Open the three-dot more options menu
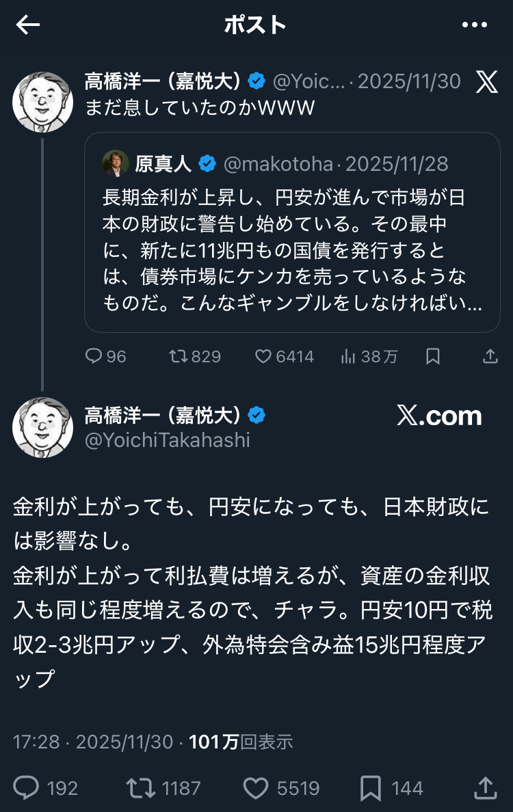513x812 pixels. 474,25
